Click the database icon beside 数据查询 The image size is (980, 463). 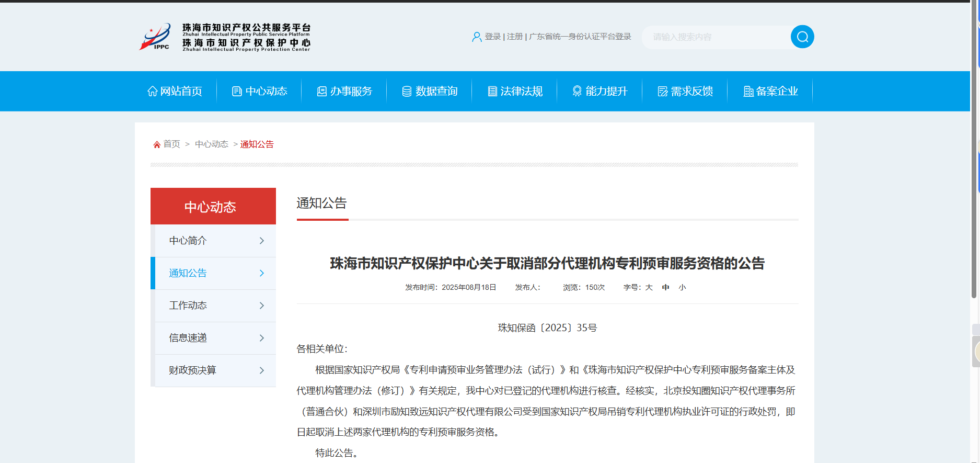407,91
